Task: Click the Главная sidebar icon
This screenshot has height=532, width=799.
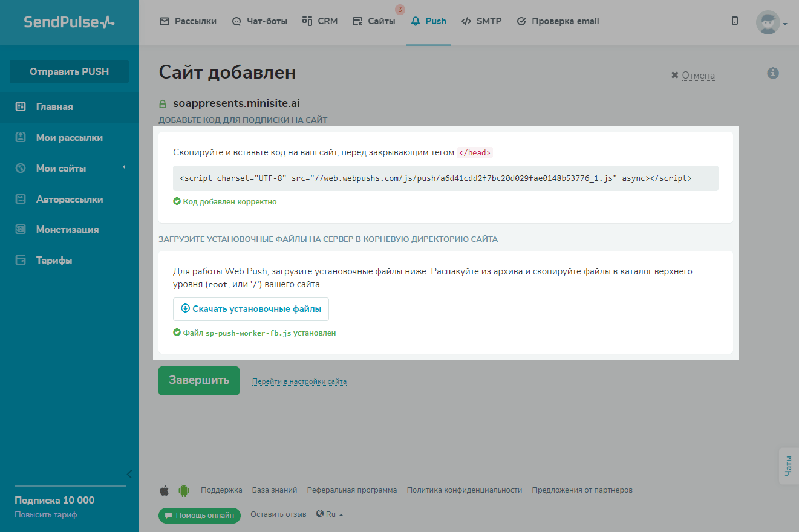Action: tap(21, 106)
